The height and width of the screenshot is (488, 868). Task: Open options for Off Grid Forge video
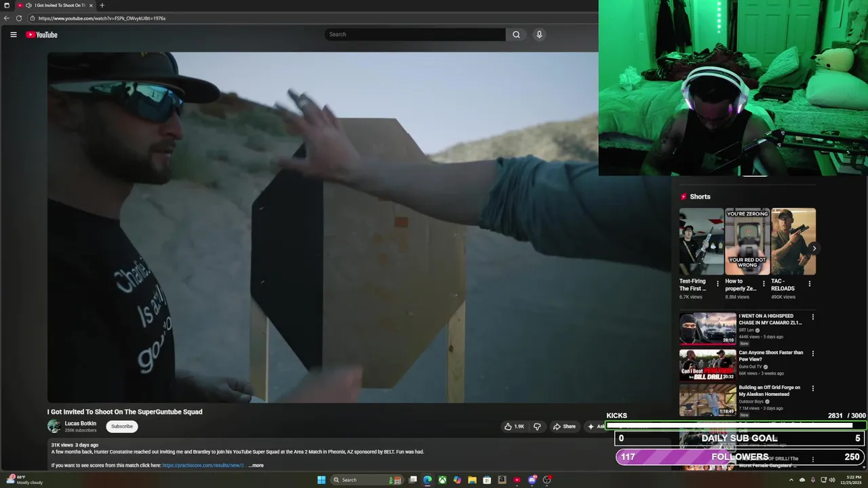click(813, 388)
